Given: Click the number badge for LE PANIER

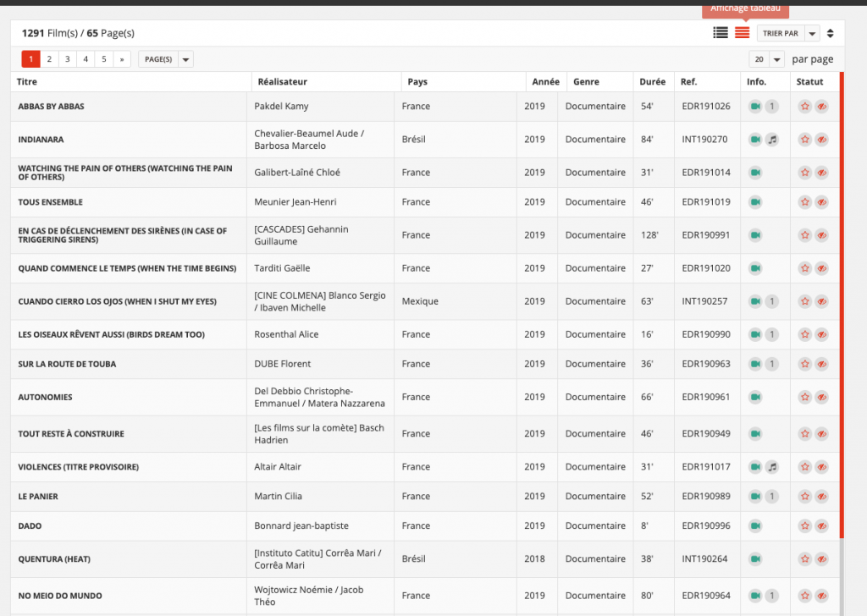Looking at the screenshot, I should (771, 497).
